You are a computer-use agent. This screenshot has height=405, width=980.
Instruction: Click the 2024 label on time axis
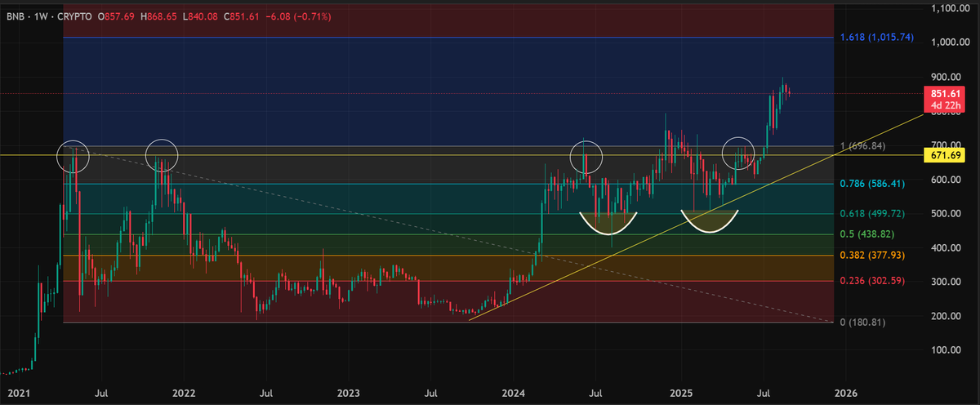point(515,393)
